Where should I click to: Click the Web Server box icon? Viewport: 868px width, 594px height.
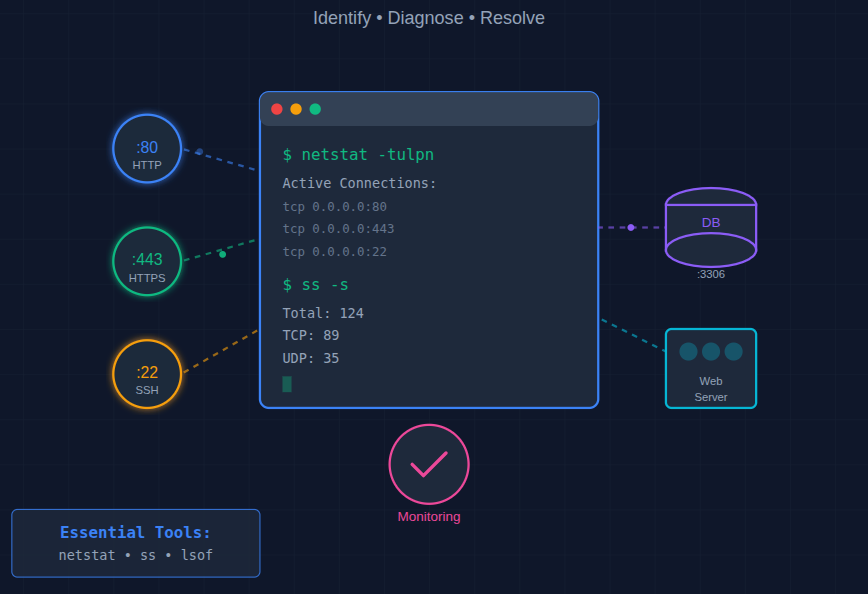click(711, 368)
